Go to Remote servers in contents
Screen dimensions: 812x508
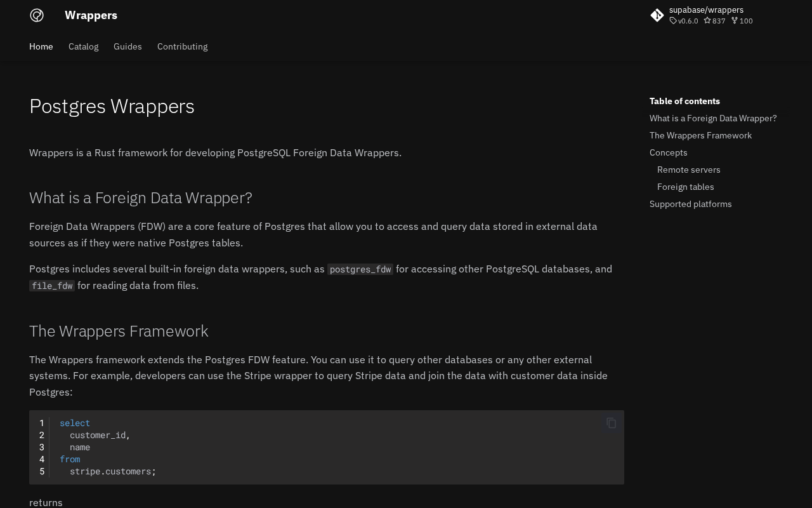pos(688,170)
